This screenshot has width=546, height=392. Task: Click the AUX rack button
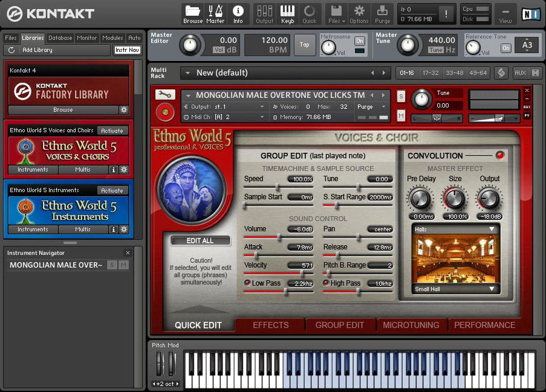[520, 72]
